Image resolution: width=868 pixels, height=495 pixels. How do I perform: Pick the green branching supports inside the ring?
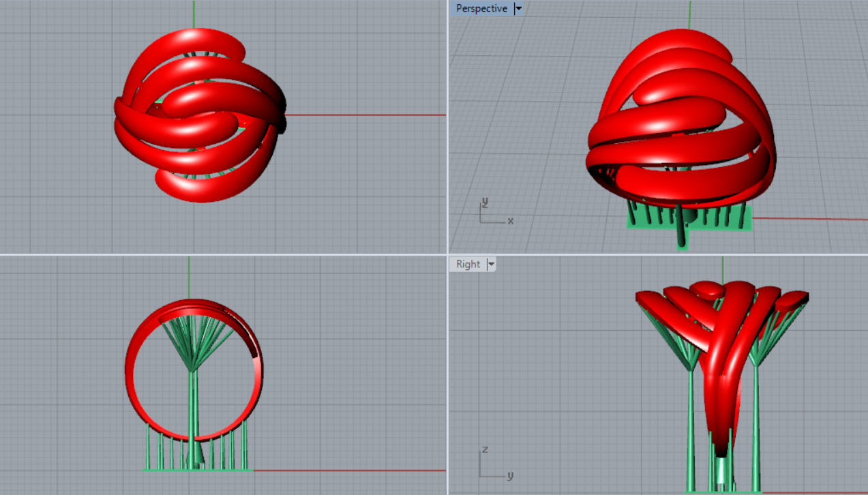pos(194,341)
